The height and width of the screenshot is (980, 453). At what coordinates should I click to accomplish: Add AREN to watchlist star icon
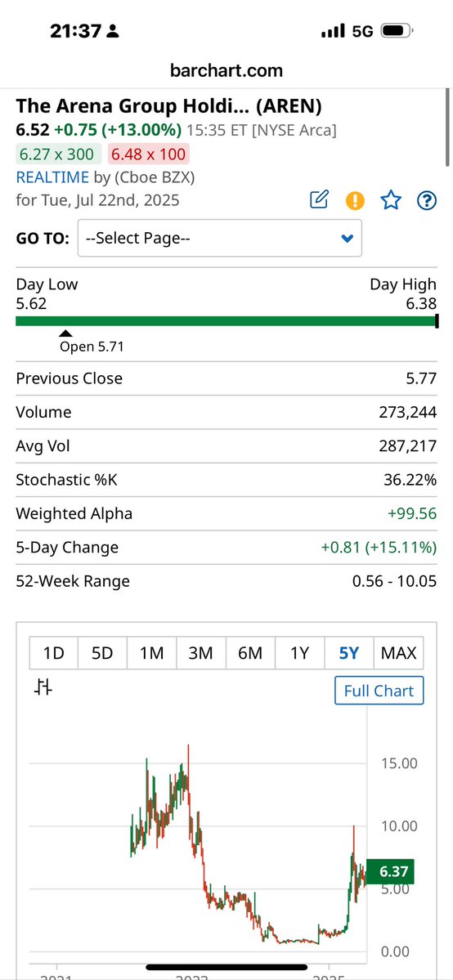pyautogui.click(x=391, y=200)
